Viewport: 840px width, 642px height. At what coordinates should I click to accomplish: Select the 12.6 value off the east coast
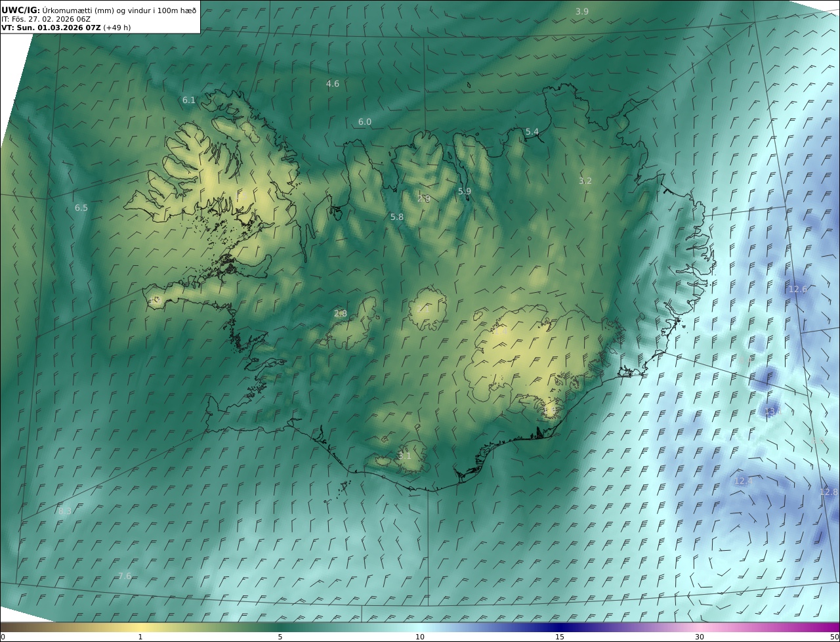click(x=798, y=289)
